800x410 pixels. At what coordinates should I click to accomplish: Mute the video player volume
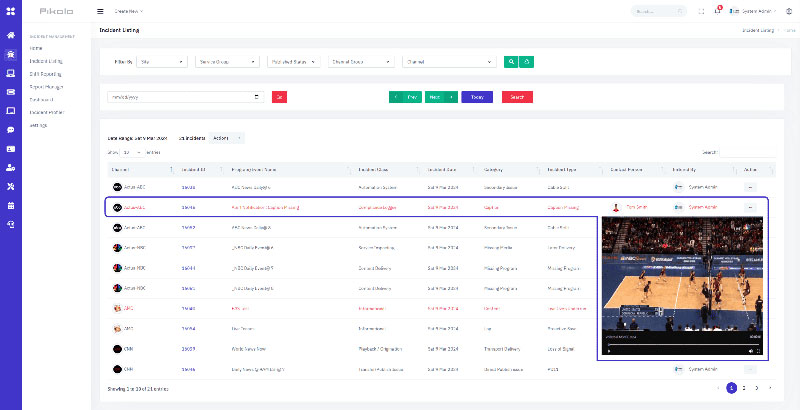pos(751,351)
